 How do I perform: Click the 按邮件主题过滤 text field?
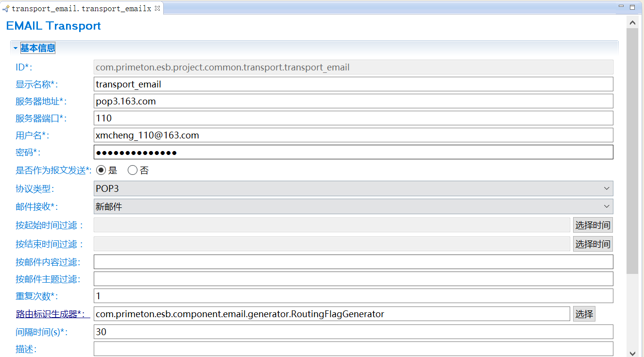353,279
